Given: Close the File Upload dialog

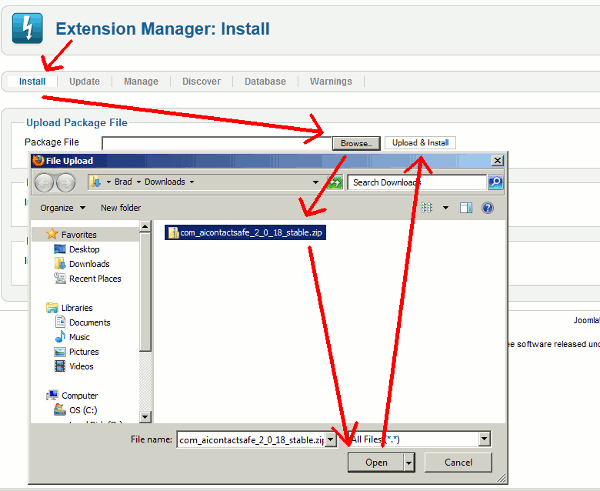Looking at the screenshot, I should coord(497,160).
